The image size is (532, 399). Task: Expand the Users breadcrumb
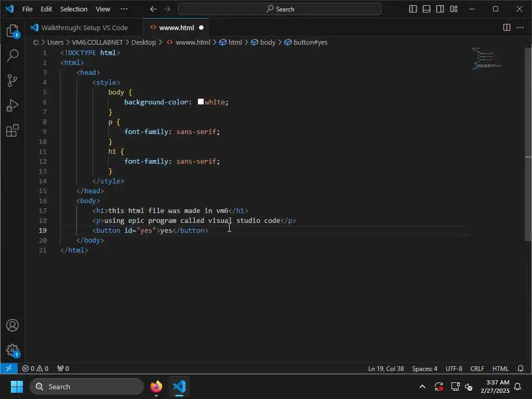pos(55,43)
